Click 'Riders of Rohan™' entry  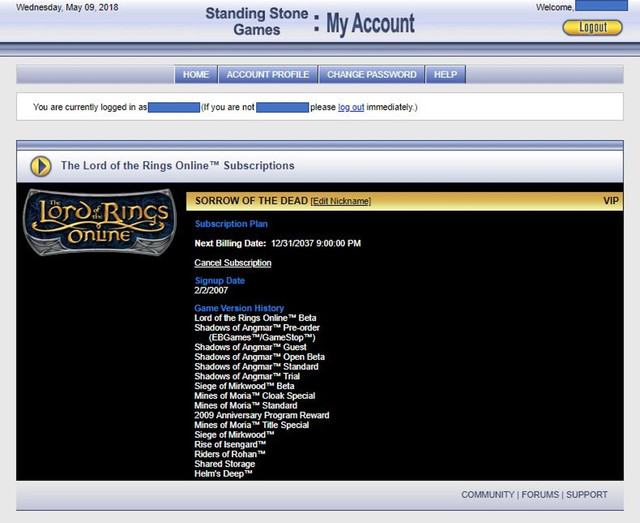230,454
